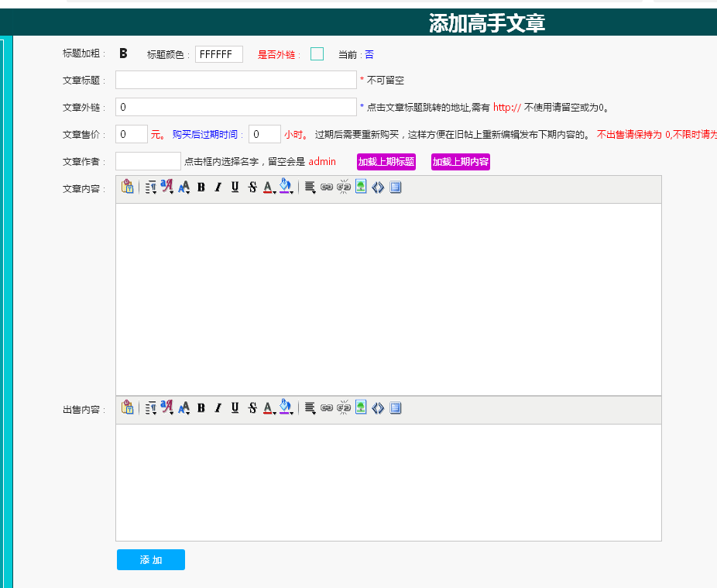Apply bold in the 文章内容 editor toolbar

click(x=201, y=187)
